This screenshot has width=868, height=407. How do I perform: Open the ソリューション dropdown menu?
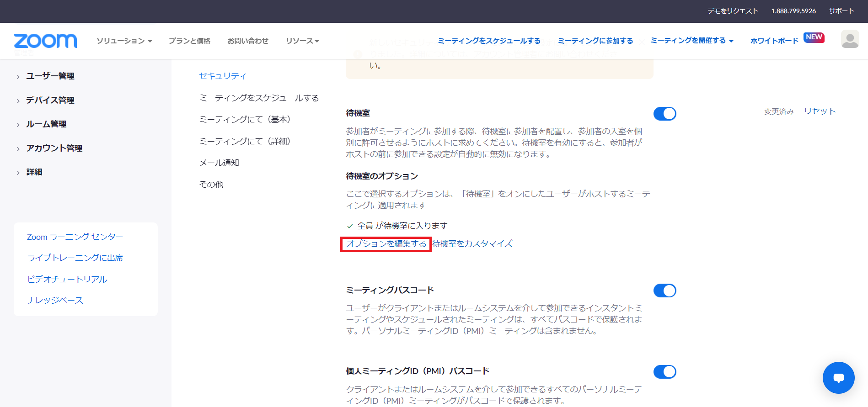click(124, 41)
